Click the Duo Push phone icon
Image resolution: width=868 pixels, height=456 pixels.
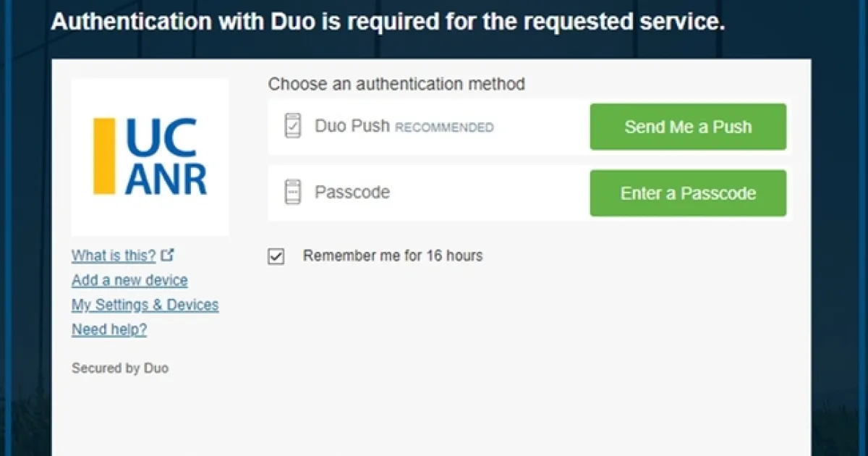292,126
